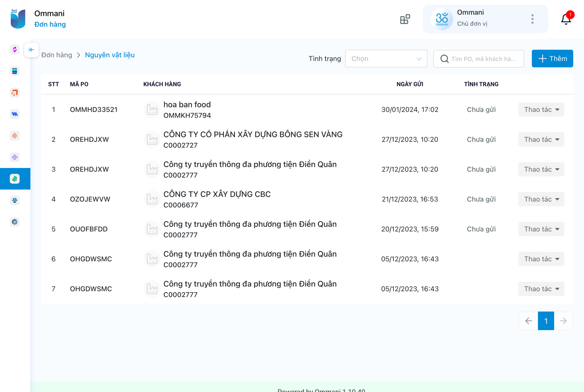Viewport: 584px width, 392px height.
Task: Collapse the sidebar with the arrow button
Action: pyautogui.click(x=31, y=50)
